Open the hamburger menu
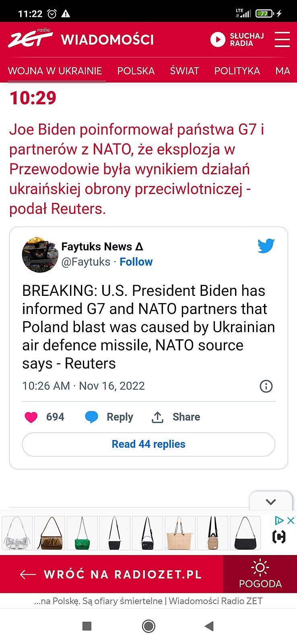This screenshot has height=644, width=297. [x=282, y=39]
